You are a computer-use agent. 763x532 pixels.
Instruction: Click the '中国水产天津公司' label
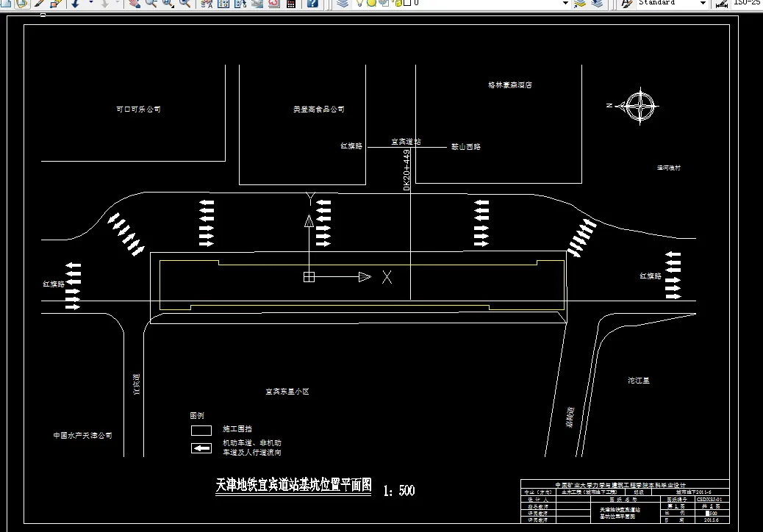click(x=83, y=435)
